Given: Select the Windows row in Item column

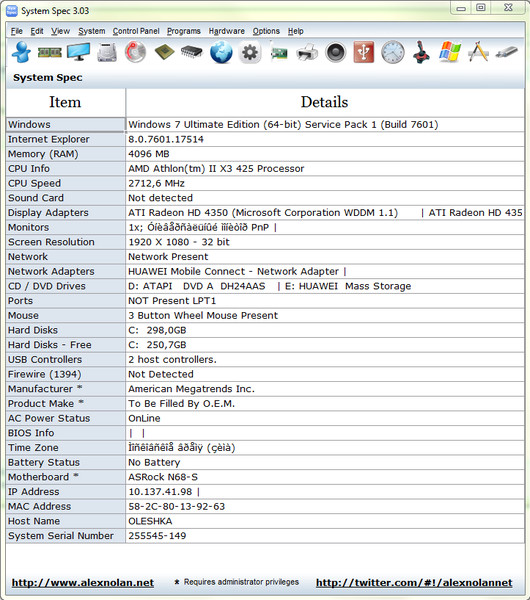Looking at the screenshot, I should 65,125.
